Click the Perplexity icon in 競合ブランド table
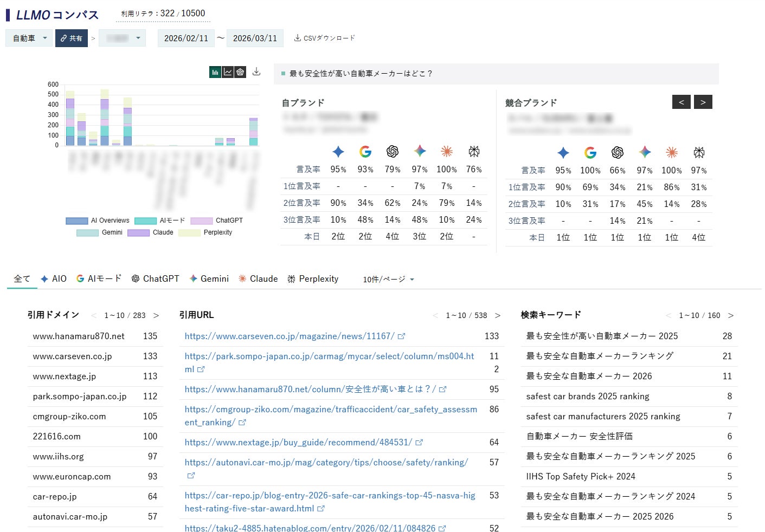 699,152
